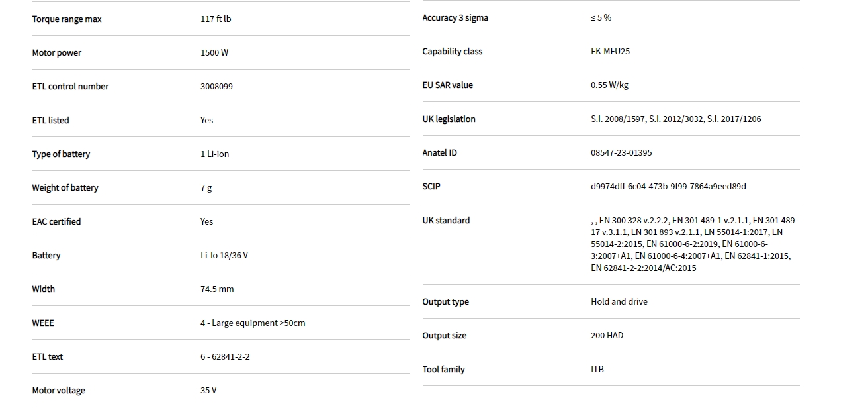Click the Torque range max label
This screenshot has height=410, width=868.
67,19
